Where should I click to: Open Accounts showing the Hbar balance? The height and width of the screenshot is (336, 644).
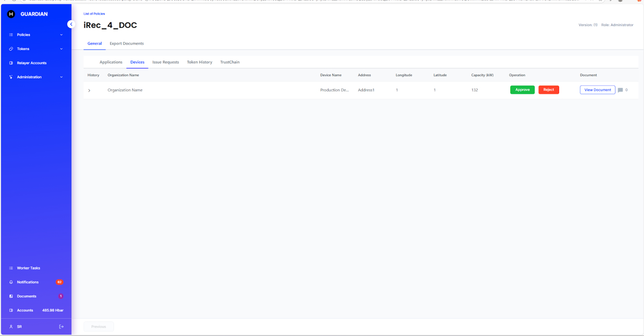(25, 310)
